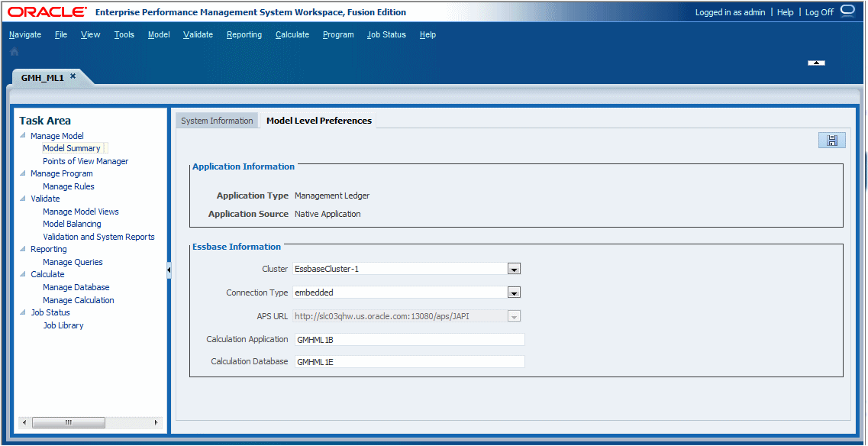Collapse the Job Status tree node
This screenshot has height=446, width=868.
pyautogui.click(x=22, y=312)
